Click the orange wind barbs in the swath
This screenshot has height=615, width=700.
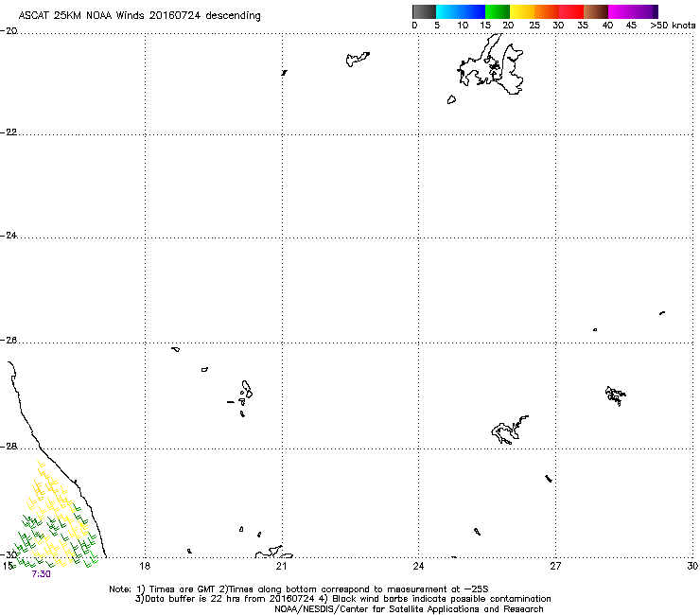point(39,490)
